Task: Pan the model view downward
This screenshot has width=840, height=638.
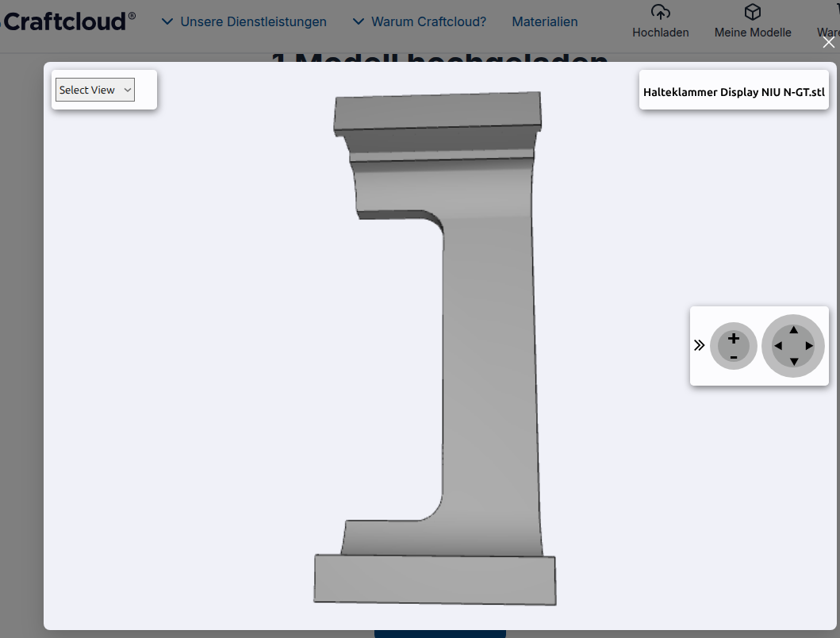Action: [x=793, y=362]
